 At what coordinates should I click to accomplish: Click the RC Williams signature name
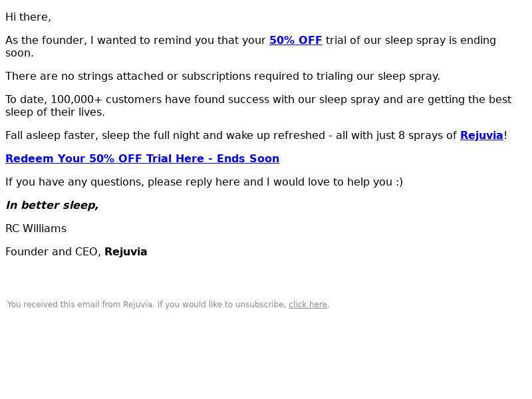36,229
